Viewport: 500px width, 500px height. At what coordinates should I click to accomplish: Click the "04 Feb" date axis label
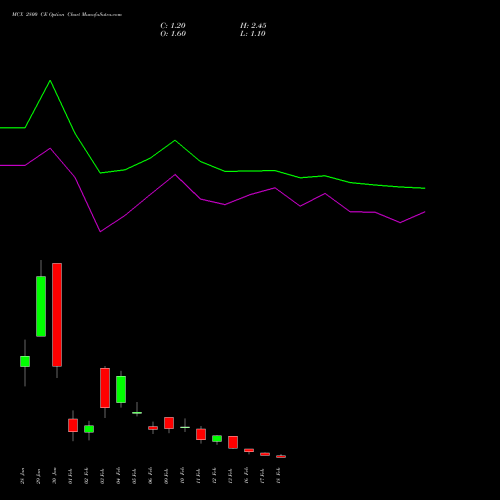[x=118, y=476]
